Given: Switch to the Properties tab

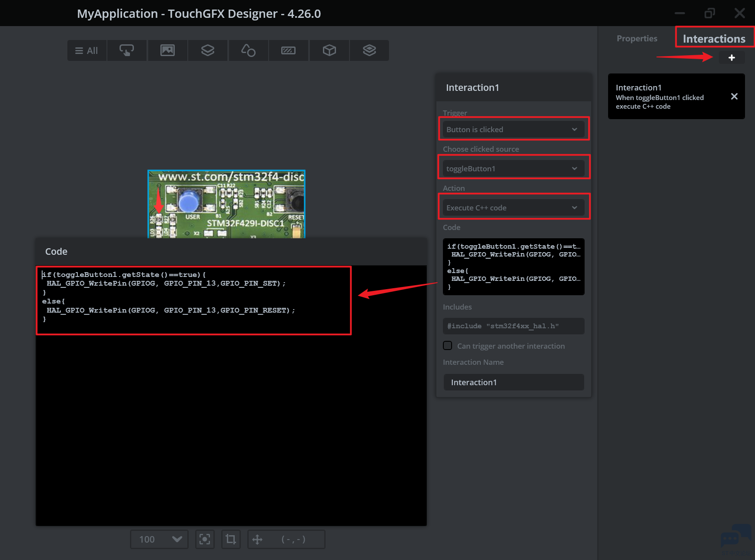Looking at the screenshot, I should [637, 38].
